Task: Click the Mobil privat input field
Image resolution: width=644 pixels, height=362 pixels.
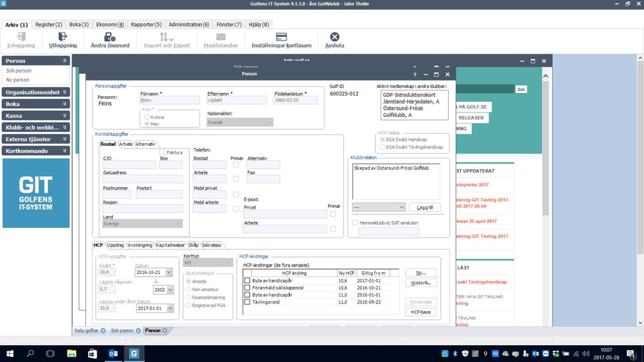Action: tap(209, 194)
